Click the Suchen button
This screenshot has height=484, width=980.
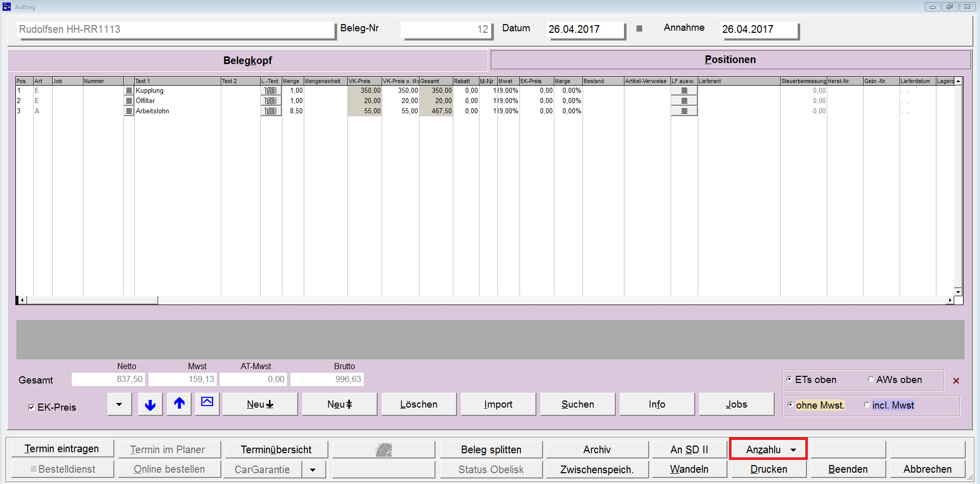[x=577, y=404]
